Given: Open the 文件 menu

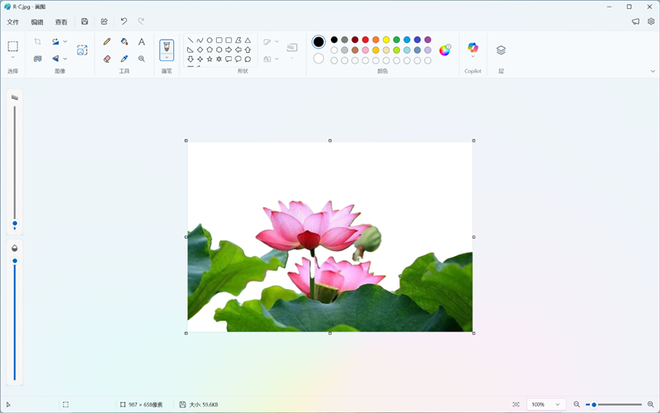Looking at the screenshot, I should [13, 21].
